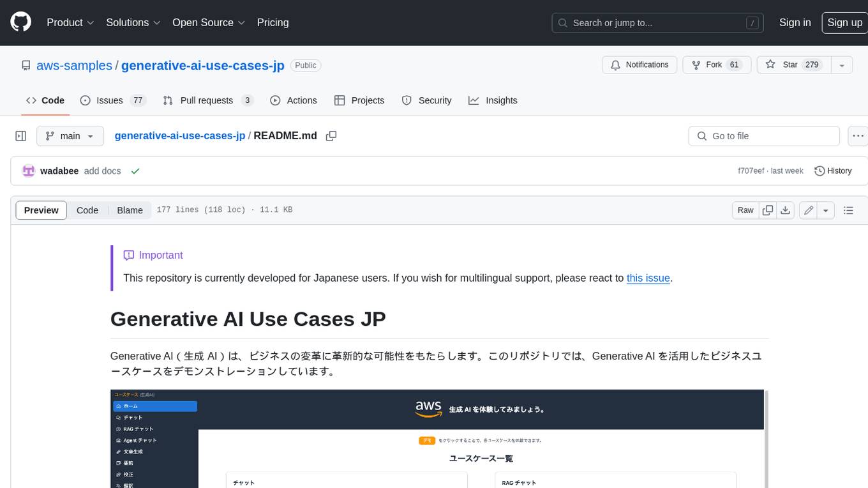The height and width of the screenshot is (488, 868).
Task: Open the main branch selector
Action: click(70, 136)
